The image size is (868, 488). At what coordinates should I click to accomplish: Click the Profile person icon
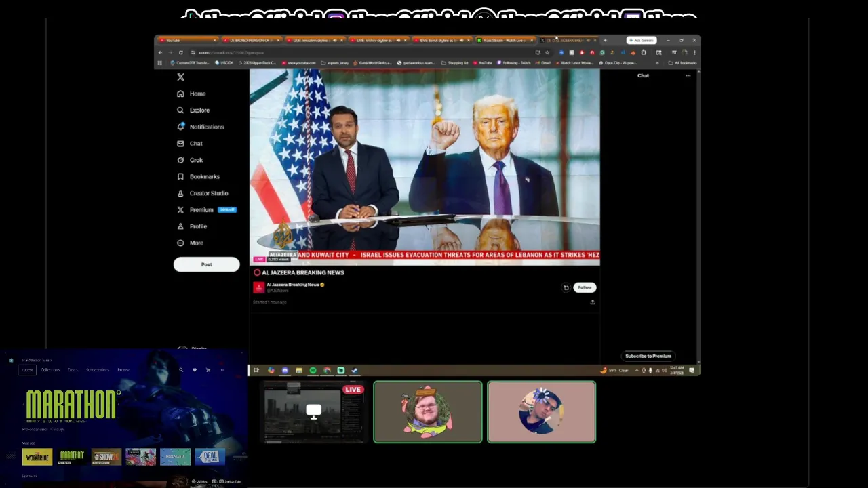point(180,226)
